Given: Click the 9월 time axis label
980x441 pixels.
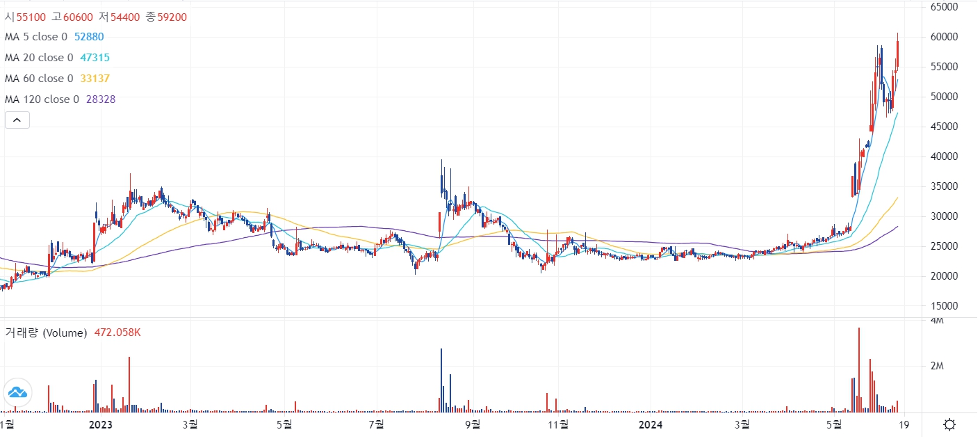Looking at the screenshot, I should click(x=472, y=424).
